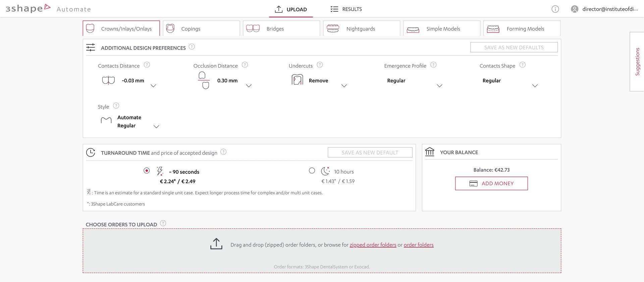Screen dimensions: 644x282
Task: Open the Contacts Shape dropdown
Action: click(535, 86)
